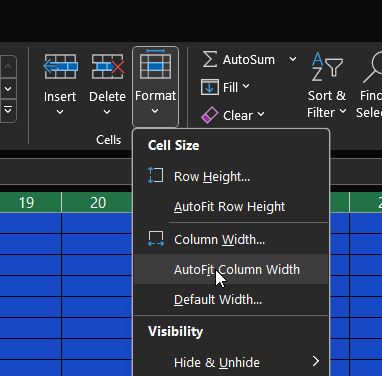Open the Clear dropdown chevron

[x=261, y=115]
